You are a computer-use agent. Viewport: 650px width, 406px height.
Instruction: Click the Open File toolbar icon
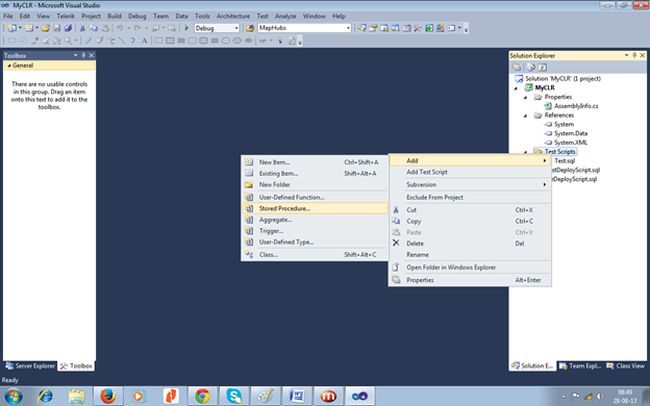45,28
